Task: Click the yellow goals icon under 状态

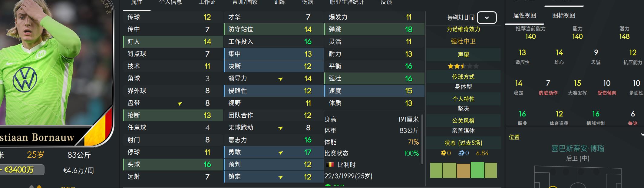Action: [444, 153]
